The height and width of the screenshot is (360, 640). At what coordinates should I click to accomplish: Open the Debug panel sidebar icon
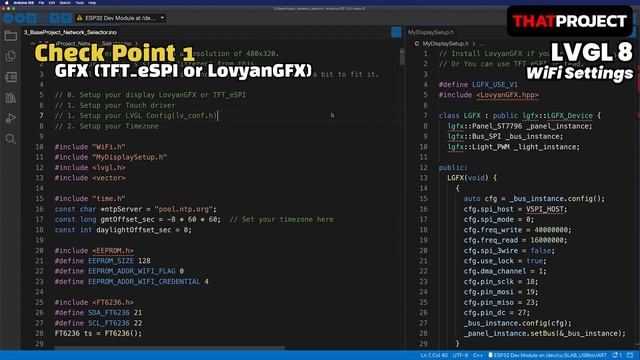tap(11, 118)
